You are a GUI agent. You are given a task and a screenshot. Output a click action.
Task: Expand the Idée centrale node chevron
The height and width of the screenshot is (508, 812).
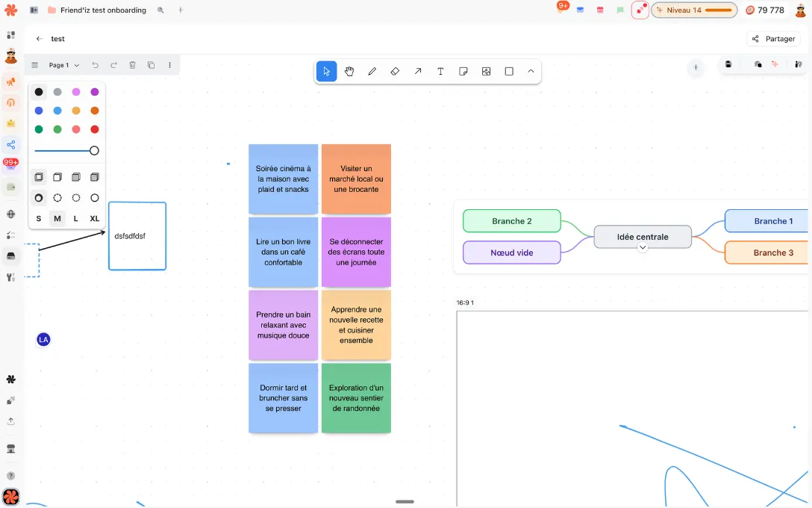click(643, 247)
